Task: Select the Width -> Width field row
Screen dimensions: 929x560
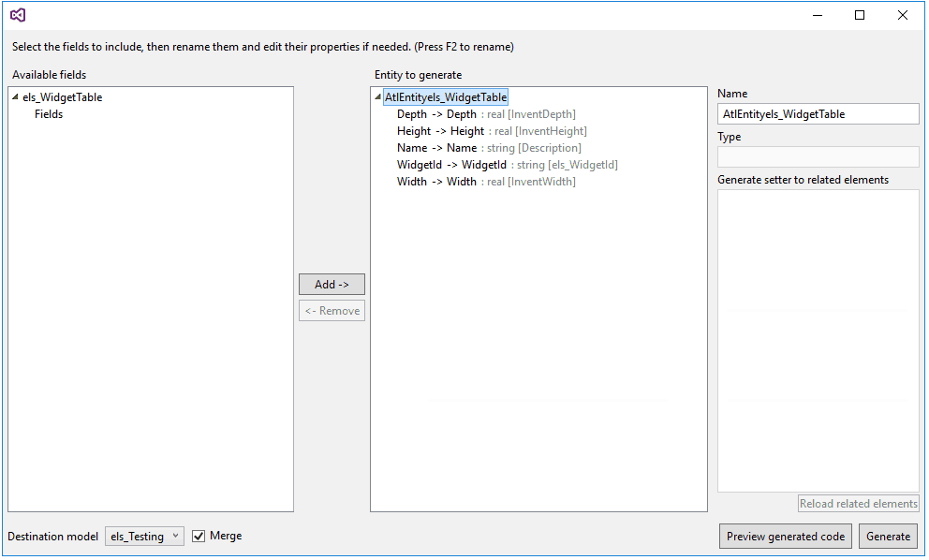Action: [486, 182]
